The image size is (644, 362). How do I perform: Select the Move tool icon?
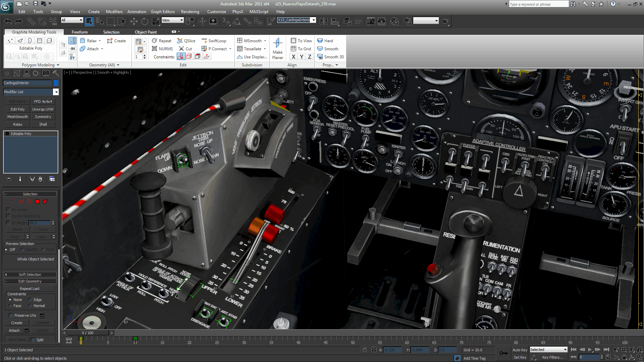tap(134, 21)
